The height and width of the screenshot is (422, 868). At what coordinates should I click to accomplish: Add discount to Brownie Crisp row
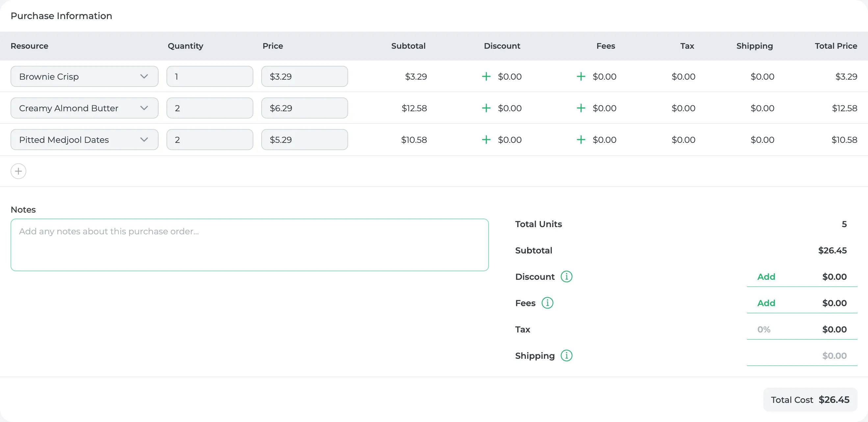point(486,76)
